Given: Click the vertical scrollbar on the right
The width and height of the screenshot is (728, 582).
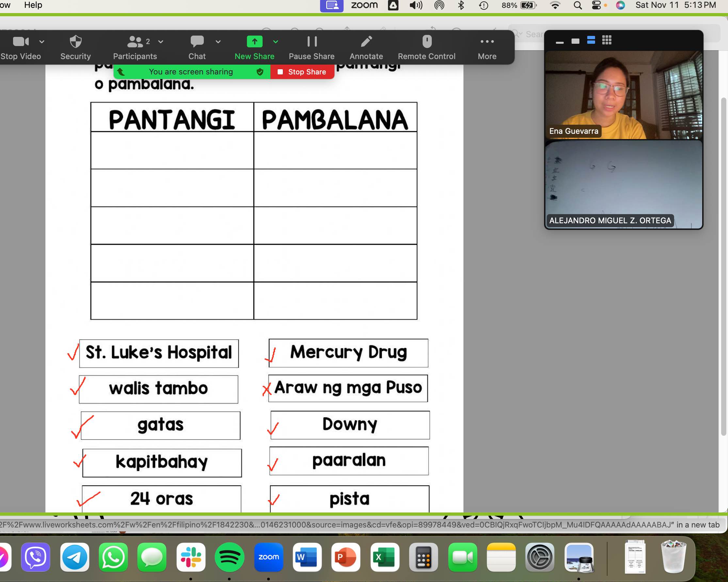Looking at the screenshot, I should [723, 267].
